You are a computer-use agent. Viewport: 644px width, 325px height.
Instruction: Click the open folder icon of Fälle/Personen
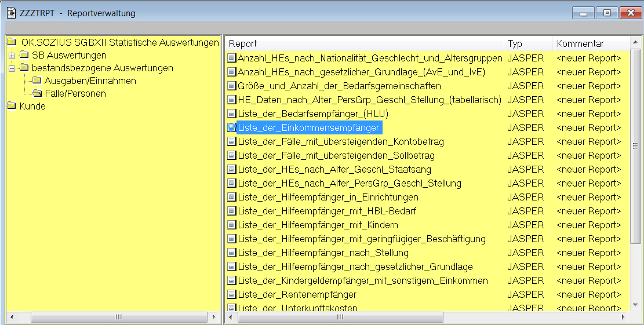pyautogui.click(x=37, y=94)
